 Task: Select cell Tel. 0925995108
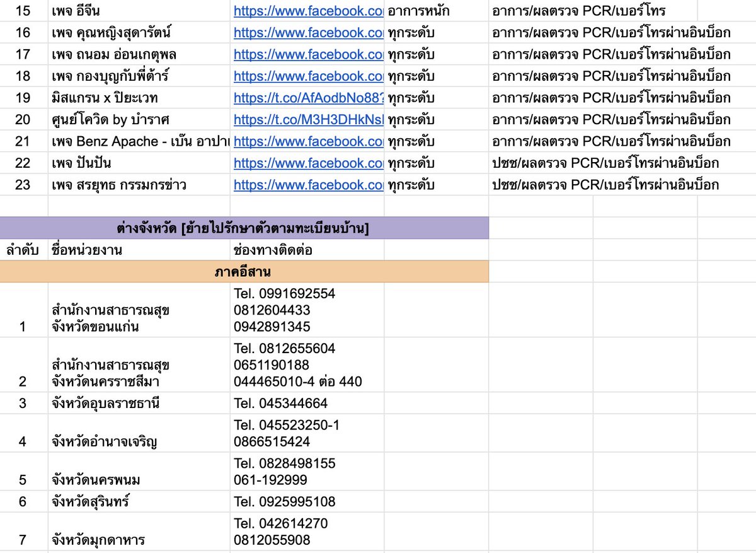click(x=307, y=502)
